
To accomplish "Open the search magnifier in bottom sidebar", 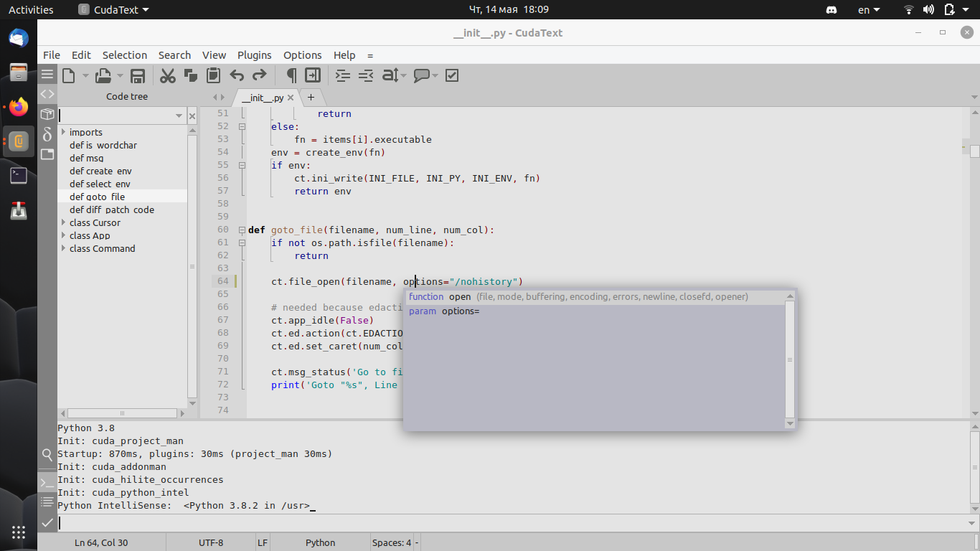I will 47,454.
